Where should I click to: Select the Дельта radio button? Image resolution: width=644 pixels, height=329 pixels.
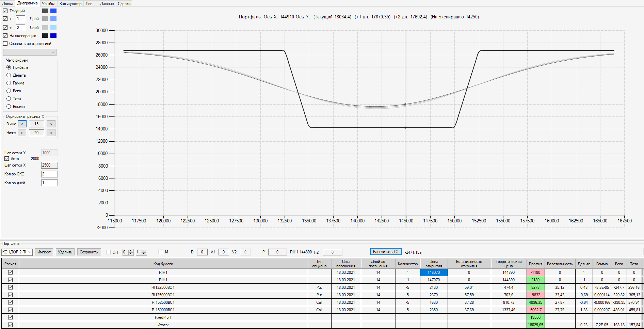coord(9,75)
